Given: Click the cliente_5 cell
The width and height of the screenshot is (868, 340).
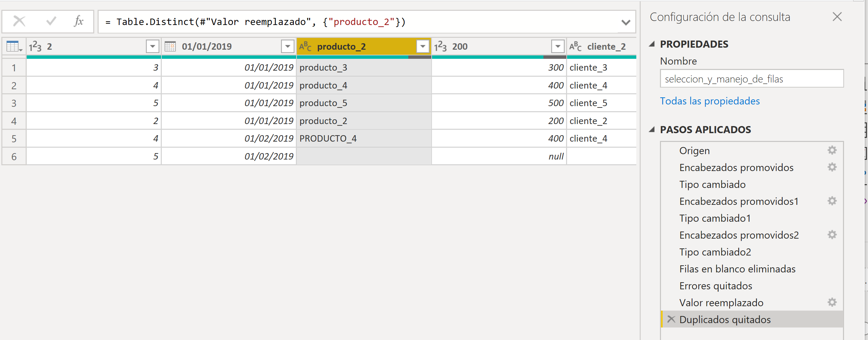Looking at the screenshot, I should click(601, 103).
